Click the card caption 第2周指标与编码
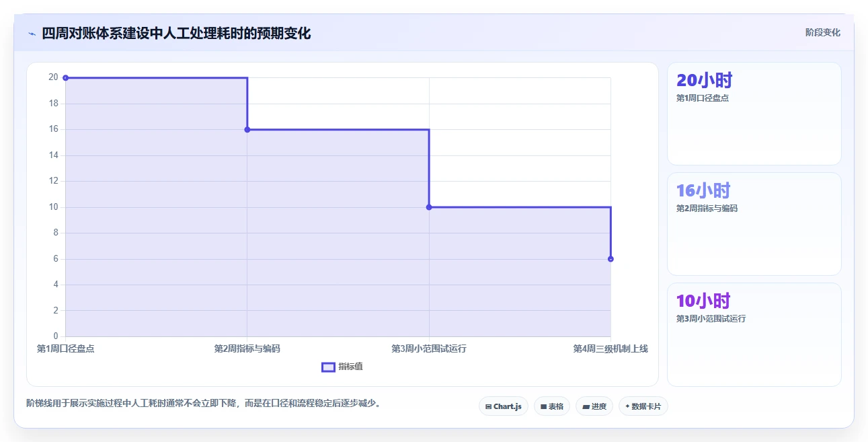This screenshot has height=442, width=868. [x=707, y=209]
